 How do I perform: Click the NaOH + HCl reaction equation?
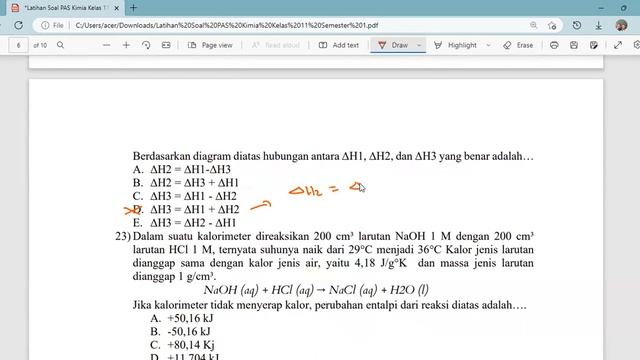point(316,290)
